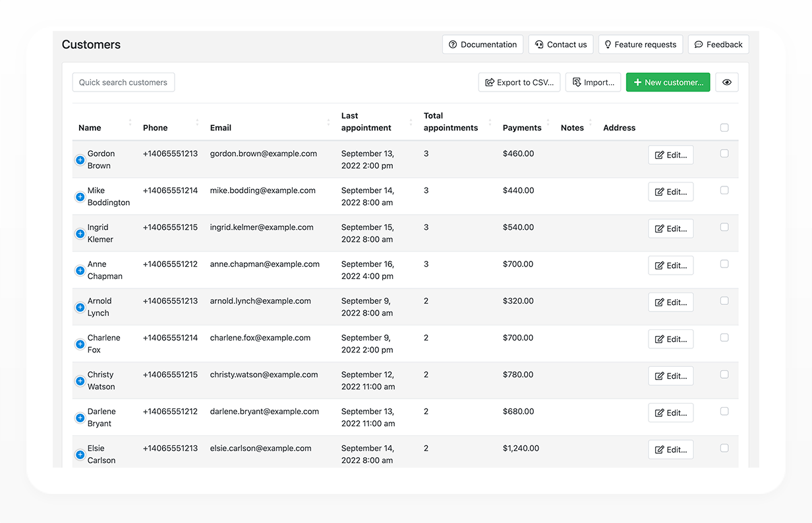Click the September 16, 2022 4:00 pm appointment
Viewport: 812px width, 523px height.
pyautogui.click(x=368, y=270)
